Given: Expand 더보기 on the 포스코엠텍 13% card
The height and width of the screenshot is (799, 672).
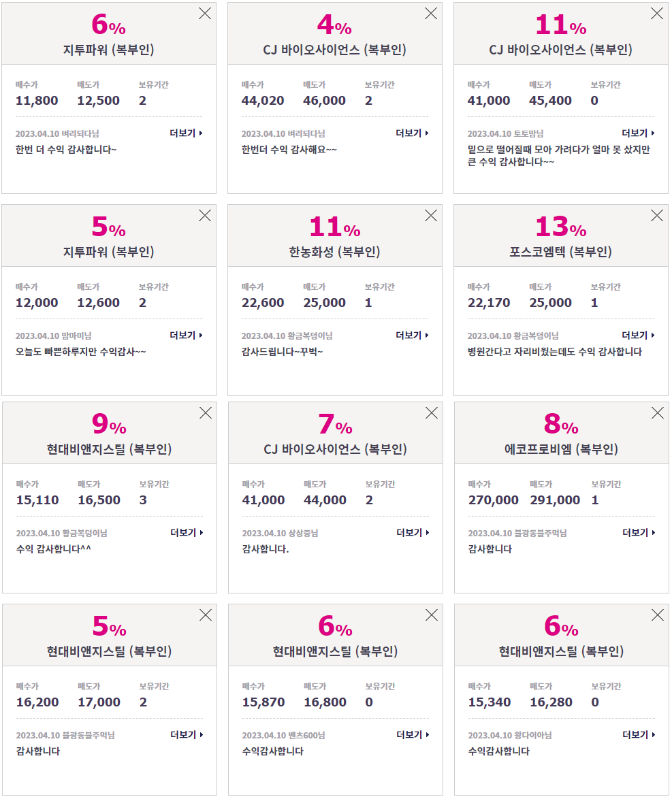Looking at the screenshot, I should 639,336.
